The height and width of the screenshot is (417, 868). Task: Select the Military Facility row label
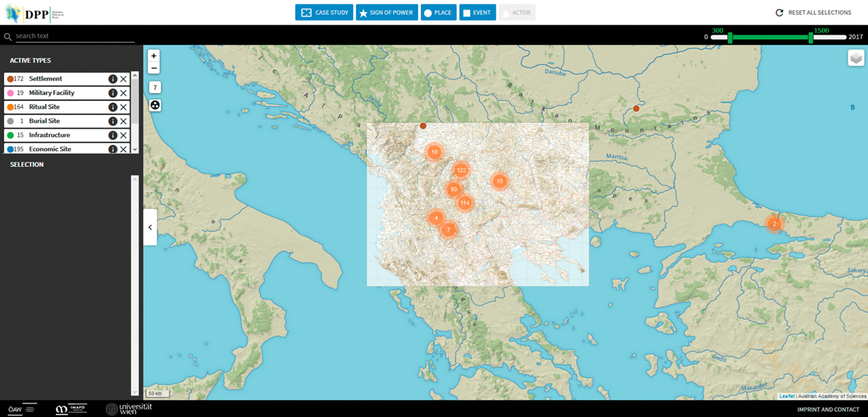point(52,92)
